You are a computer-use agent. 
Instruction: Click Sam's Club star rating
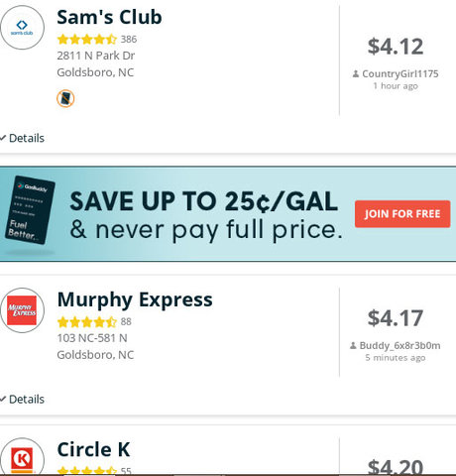87,40
